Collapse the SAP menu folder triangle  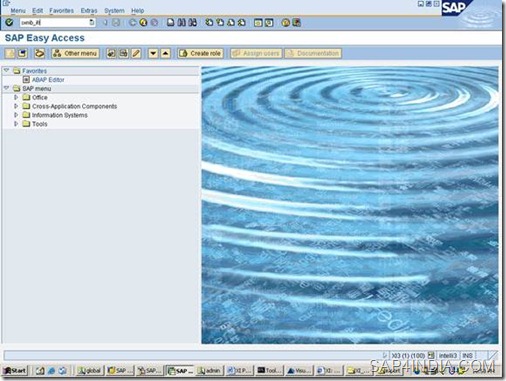tap(6, 88)
